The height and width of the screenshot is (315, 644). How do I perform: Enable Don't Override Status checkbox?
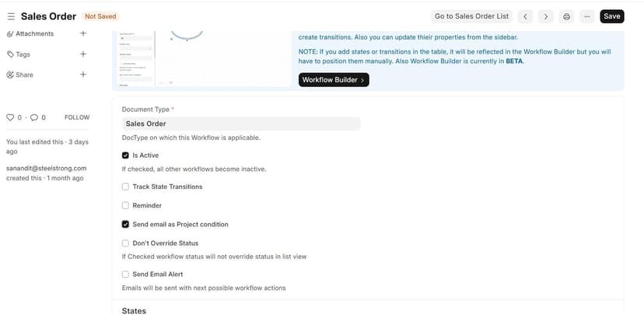click(126, 243)
